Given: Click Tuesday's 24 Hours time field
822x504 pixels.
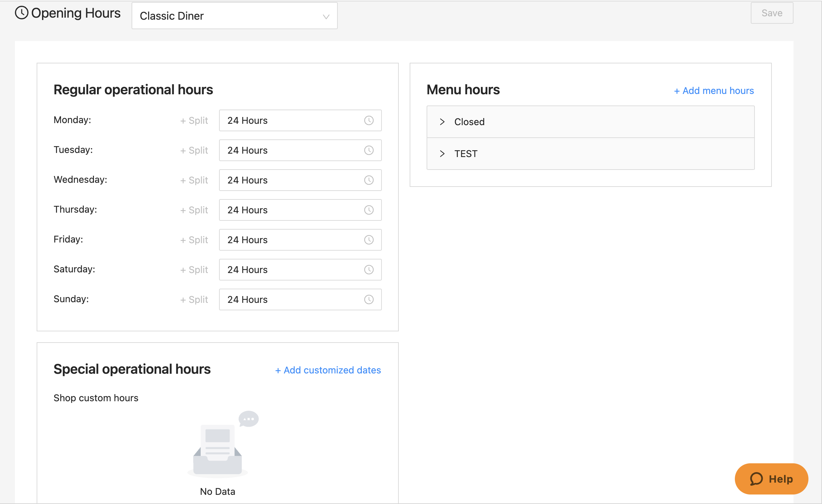Looking at the screenshot, I should (x=300, y=150).
